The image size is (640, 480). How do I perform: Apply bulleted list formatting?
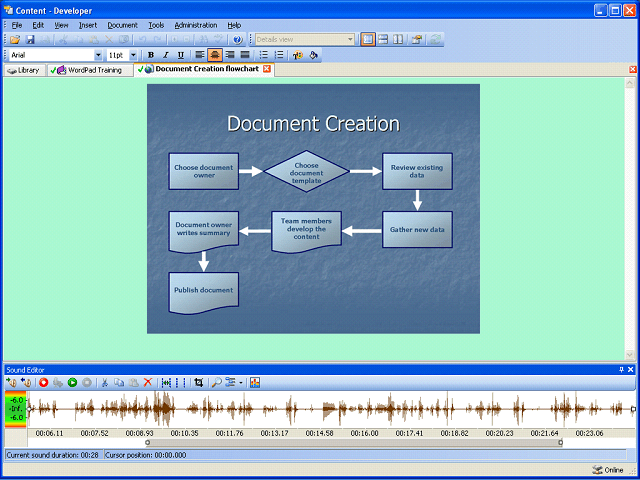click(264, 55)
